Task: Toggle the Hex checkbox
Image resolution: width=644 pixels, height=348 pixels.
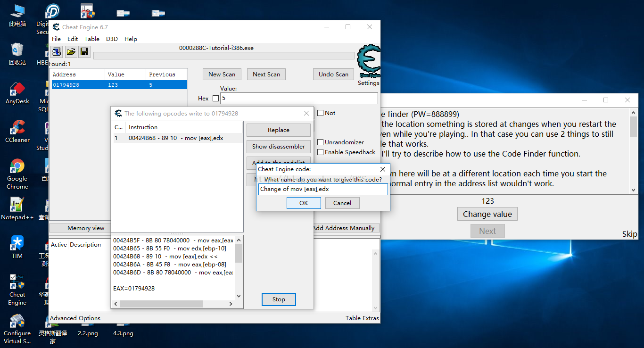Action: click(216, 99)
